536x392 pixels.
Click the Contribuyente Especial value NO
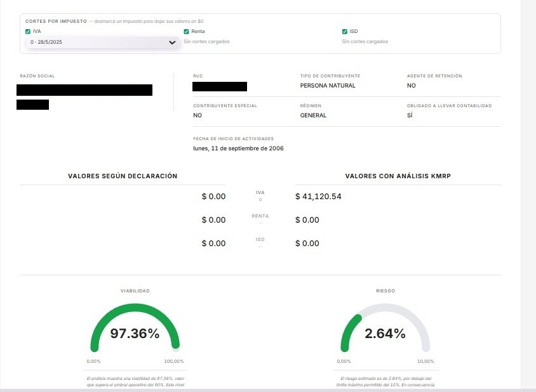point(198,115)
